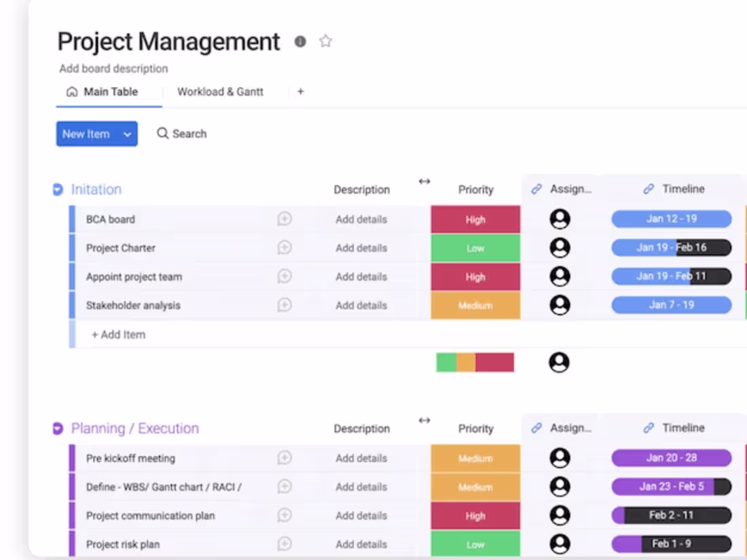Open the board info icon beside the title

300,41
